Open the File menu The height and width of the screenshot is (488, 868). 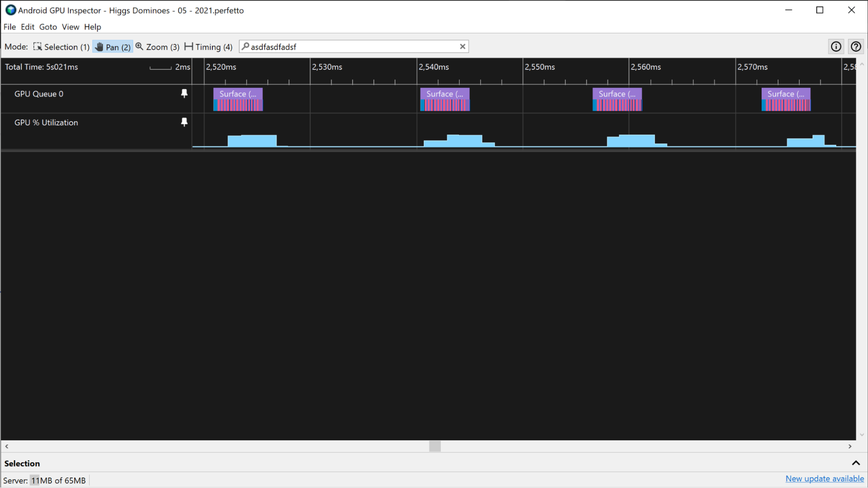10,27
